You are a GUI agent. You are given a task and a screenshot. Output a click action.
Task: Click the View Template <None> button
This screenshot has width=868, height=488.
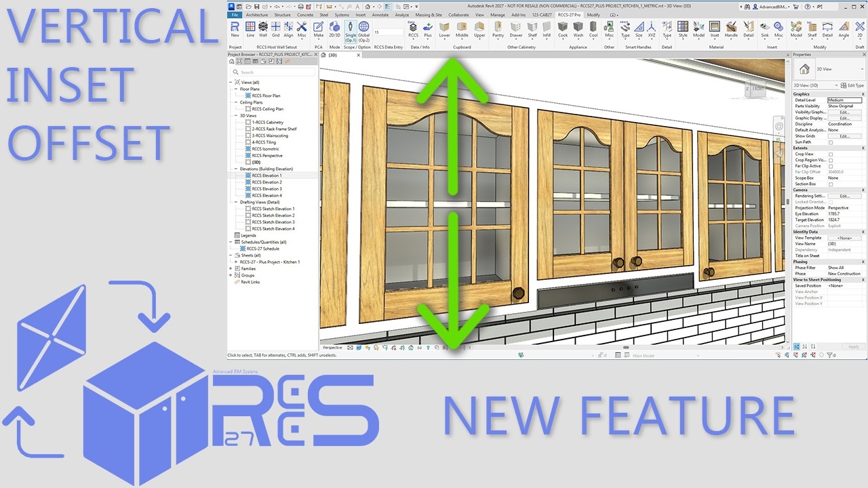(845, 238)
